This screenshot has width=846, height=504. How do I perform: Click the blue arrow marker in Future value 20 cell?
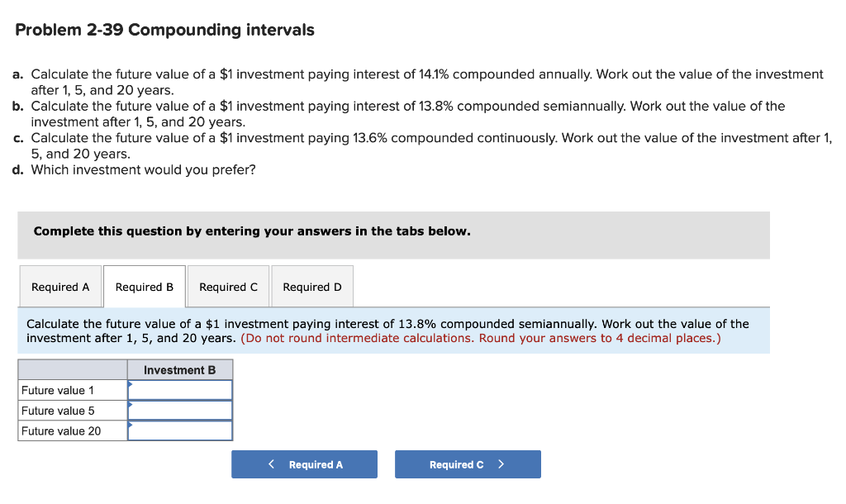[x=131, y=425]
